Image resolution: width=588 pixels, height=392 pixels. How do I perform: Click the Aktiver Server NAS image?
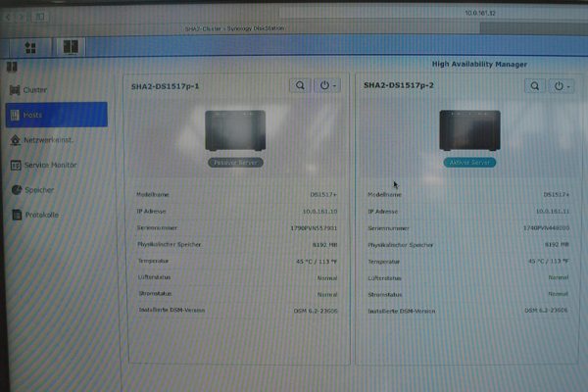[469, 130]
